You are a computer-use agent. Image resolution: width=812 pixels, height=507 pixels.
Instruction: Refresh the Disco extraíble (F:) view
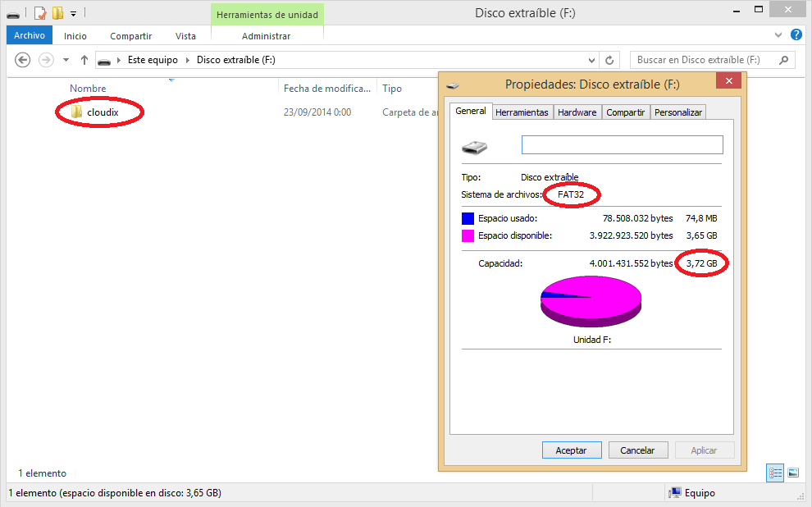click(609, 60)
